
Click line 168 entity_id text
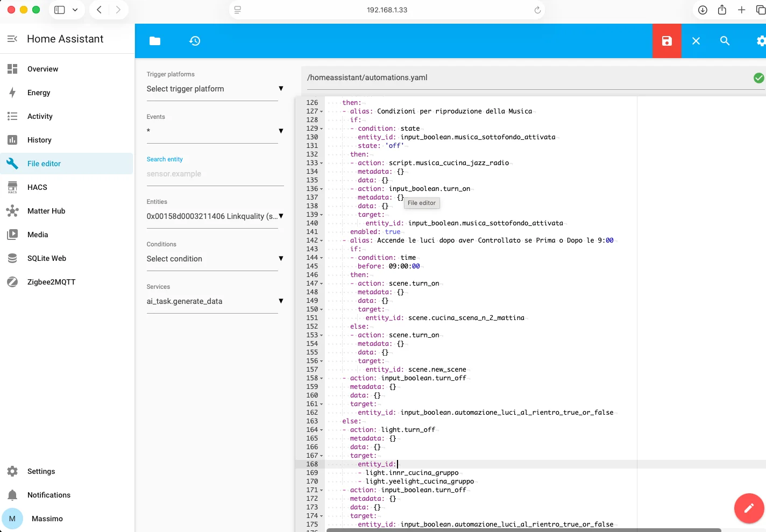(377, 464)
